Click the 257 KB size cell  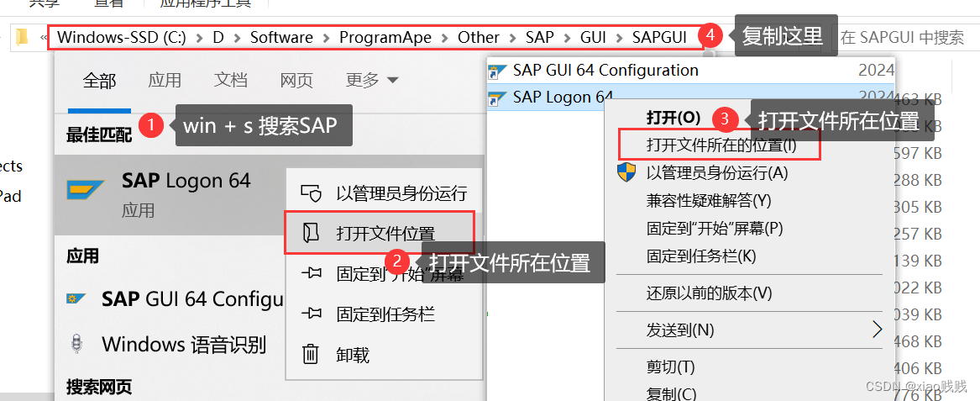pyautogui.click(x=918, y=234)
